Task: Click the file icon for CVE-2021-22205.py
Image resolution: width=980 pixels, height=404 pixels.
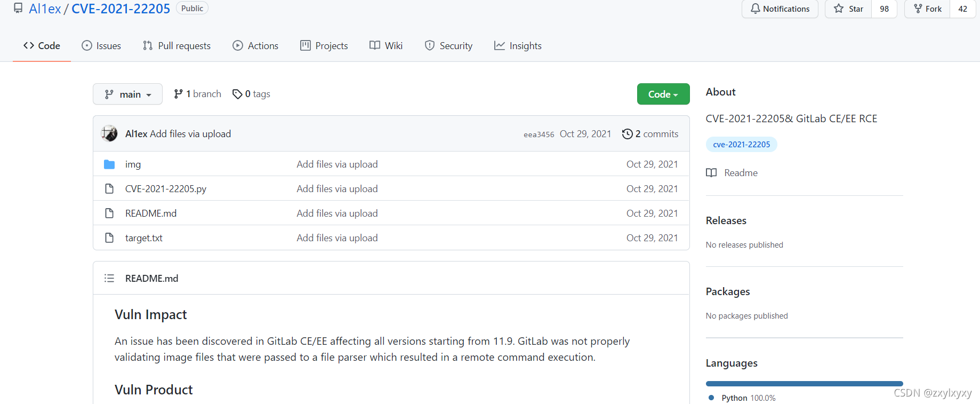Action: [109, 189]
